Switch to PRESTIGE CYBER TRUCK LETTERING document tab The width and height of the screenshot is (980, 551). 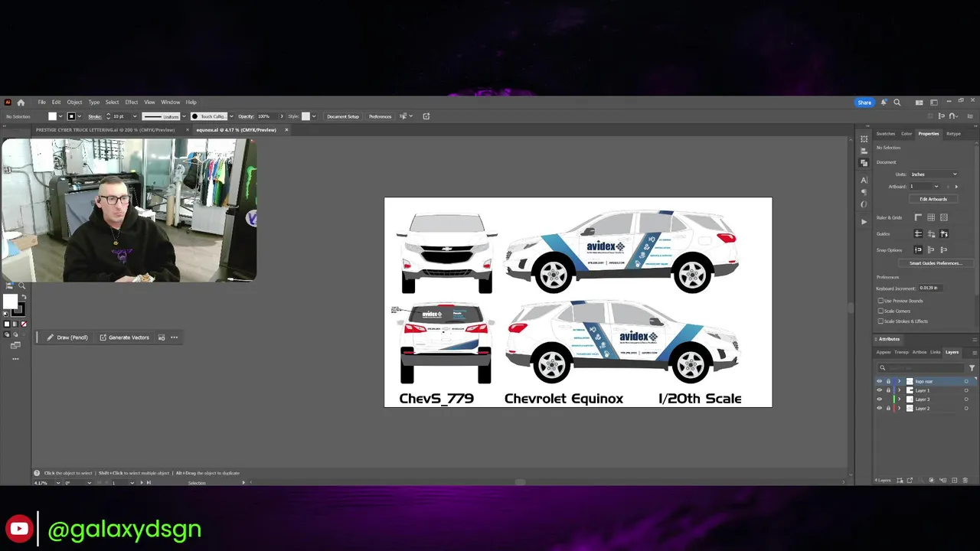(x=105, y=129)
